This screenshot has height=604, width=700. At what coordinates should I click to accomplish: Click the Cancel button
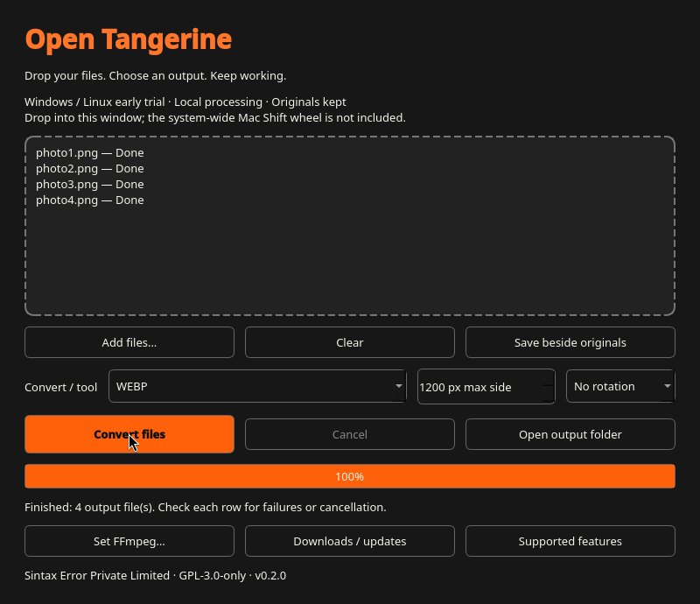pyautogui.click(x=349, y=434)
